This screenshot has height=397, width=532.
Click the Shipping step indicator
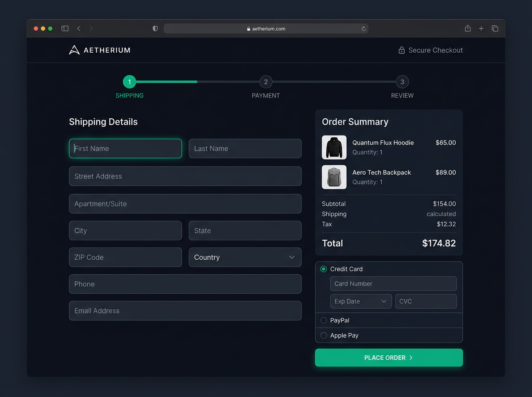click(x=129, y=82)
